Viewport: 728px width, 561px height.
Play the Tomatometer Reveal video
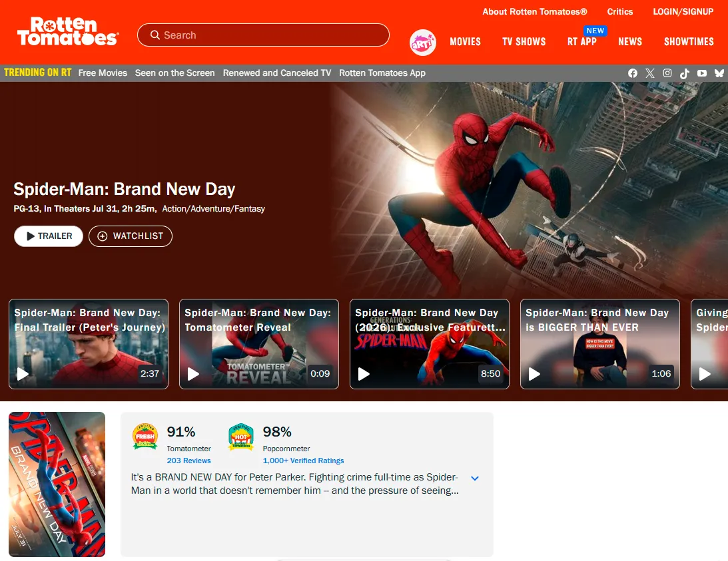[x=193, y=373]
